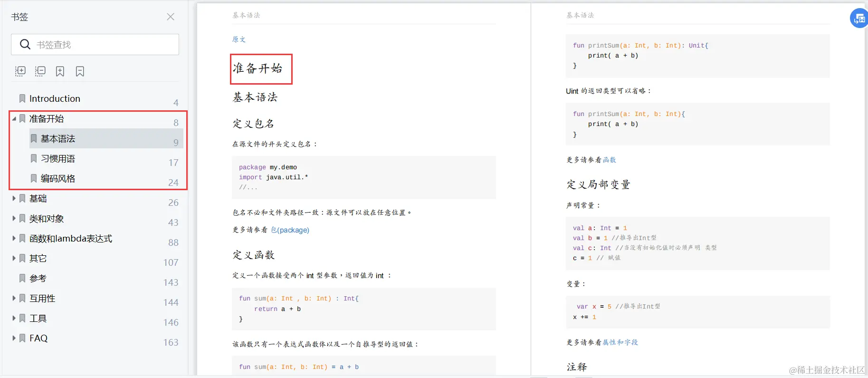
Task: Expand the 互用性 bookmark group
Action: coord(14,298)
